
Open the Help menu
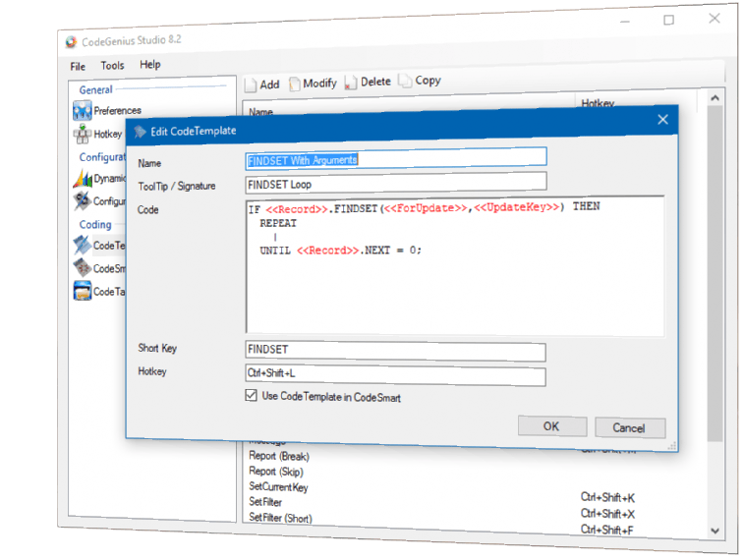[150, 64]
